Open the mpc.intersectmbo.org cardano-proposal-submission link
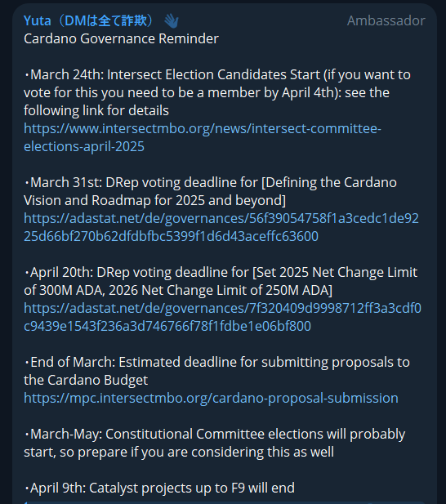 (211, 399)
